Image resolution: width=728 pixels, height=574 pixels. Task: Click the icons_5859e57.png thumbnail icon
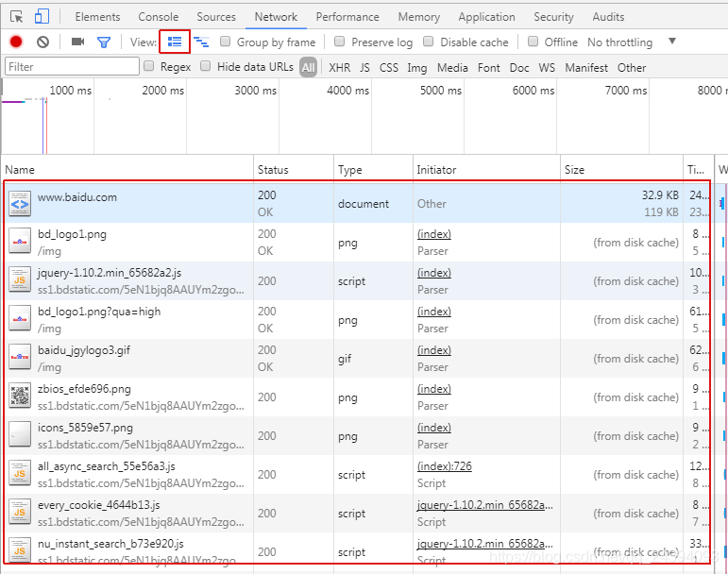pos(20,435)
